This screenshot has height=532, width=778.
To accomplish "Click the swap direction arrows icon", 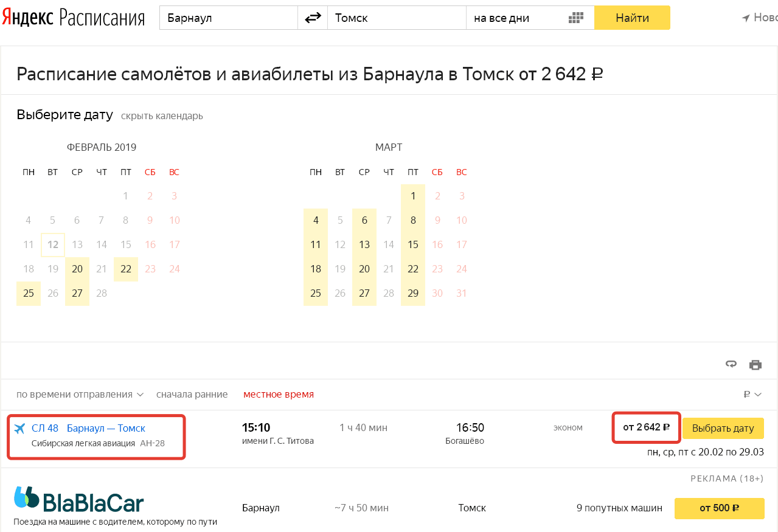I will coord(313,18).
